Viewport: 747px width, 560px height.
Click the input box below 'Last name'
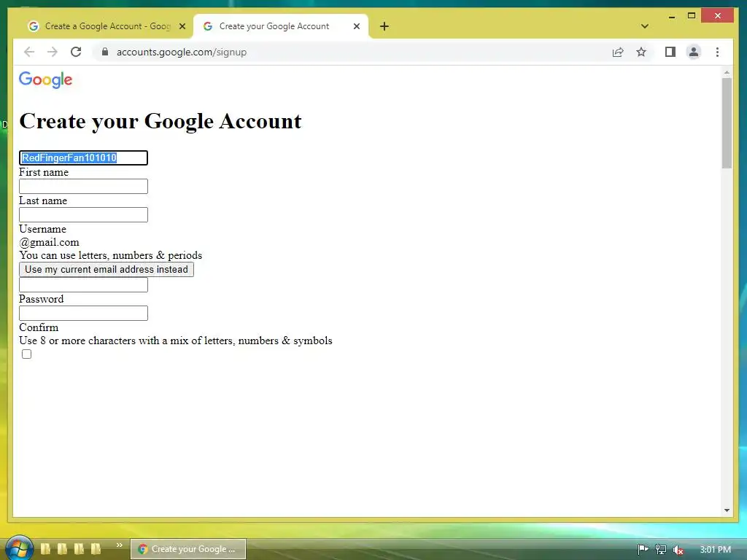tap(83, 215)
